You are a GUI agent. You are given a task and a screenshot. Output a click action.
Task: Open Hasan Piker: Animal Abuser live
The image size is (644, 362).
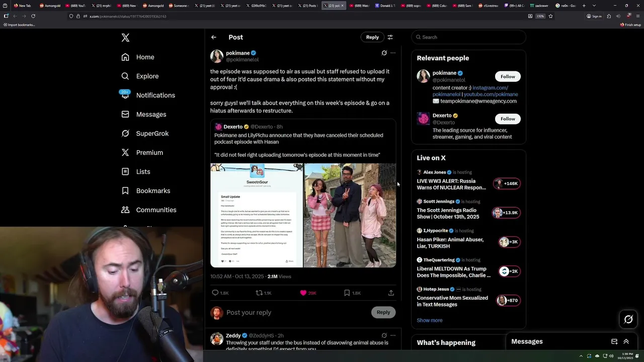469,238
